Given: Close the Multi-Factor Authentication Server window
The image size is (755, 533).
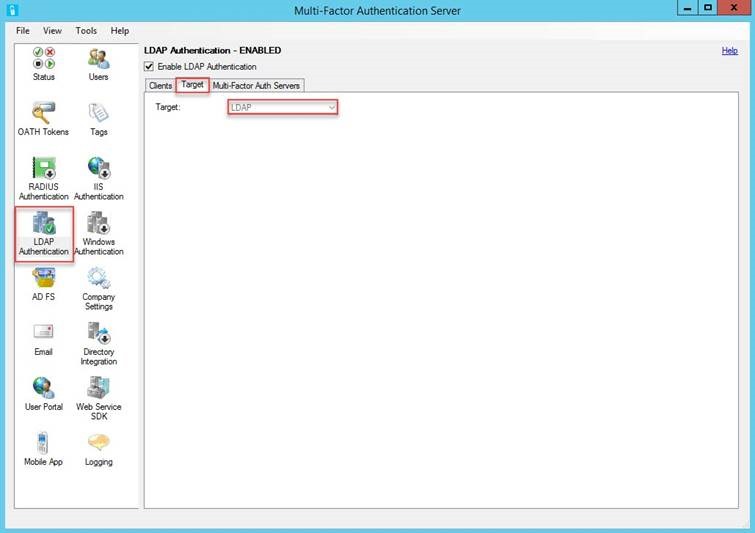Looking at the screenshot, I should [x=734, y=8].
